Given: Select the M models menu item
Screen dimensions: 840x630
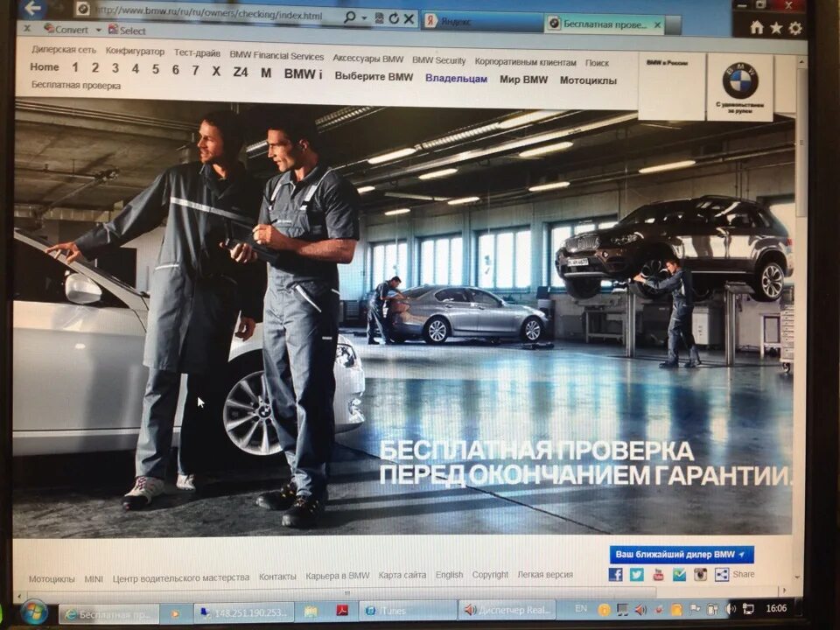Looking at the screenshot, I should click(266, 73).
